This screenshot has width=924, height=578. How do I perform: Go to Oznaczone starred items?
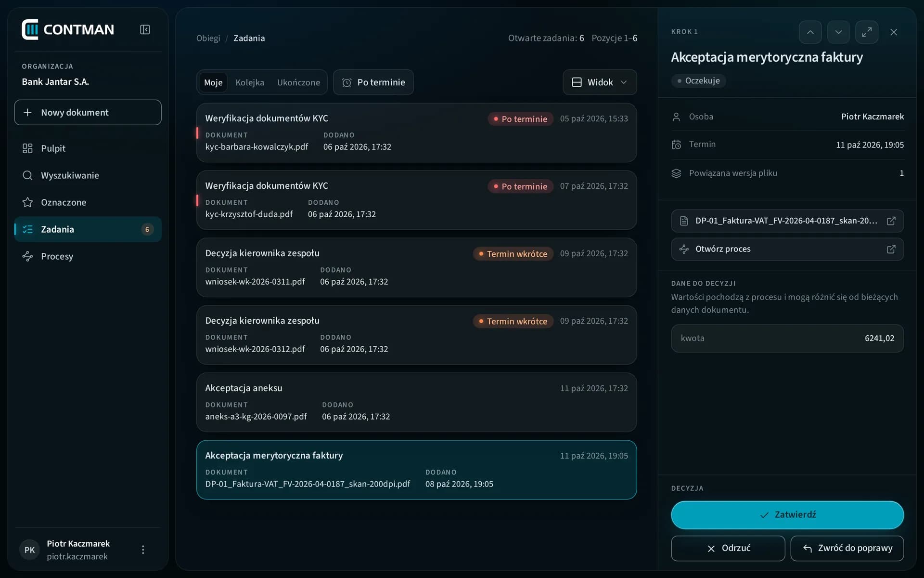coord(88,202)
